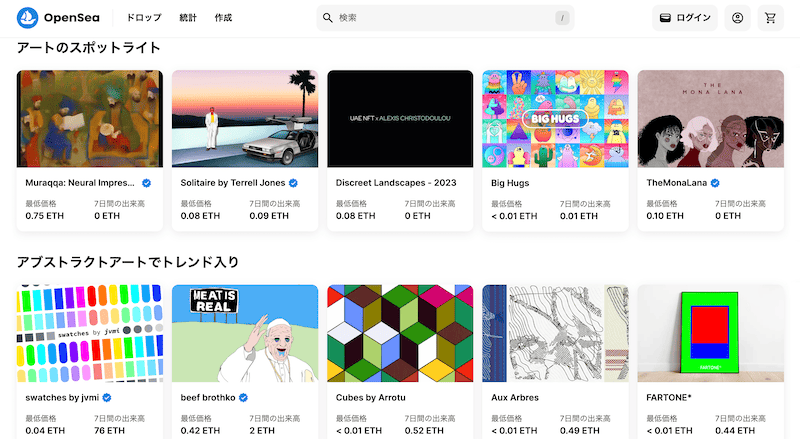Image resolution: width=800 pixels, height=439 pixels.
Task: Click the OpenSea sailboat logo icon
Action: 28,18
